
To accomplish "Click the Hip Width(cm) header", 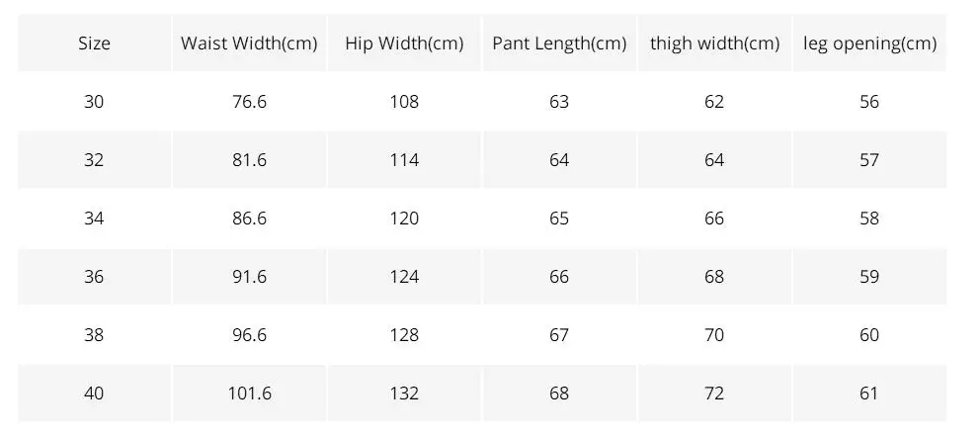I will pos(404,44).
